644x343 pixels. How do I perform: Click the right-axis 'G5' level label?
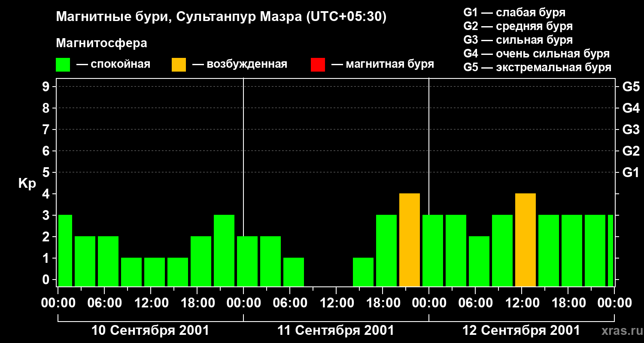(x=631, y=87)
